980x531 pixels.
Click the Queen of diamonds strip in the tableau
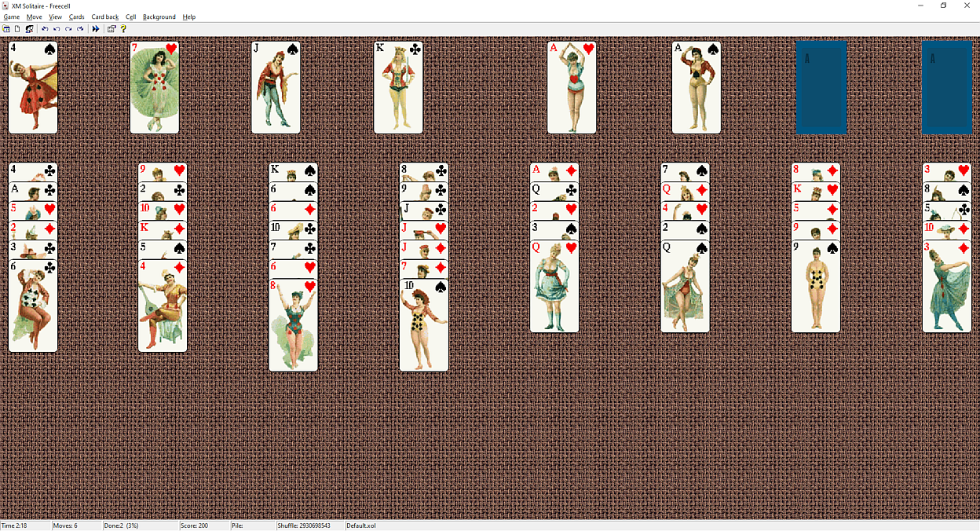pyautogui.click(x=686, y=192)
